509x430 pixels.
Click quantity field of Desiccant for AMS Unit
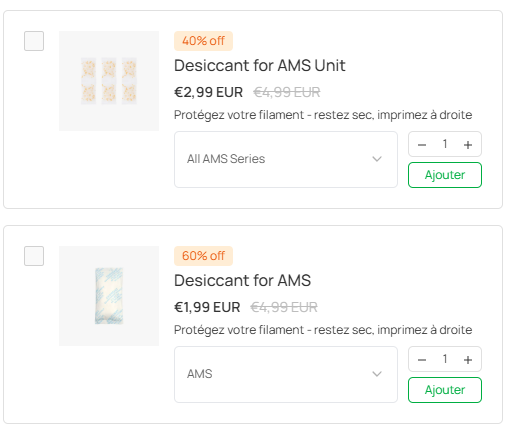click(445, 144)
